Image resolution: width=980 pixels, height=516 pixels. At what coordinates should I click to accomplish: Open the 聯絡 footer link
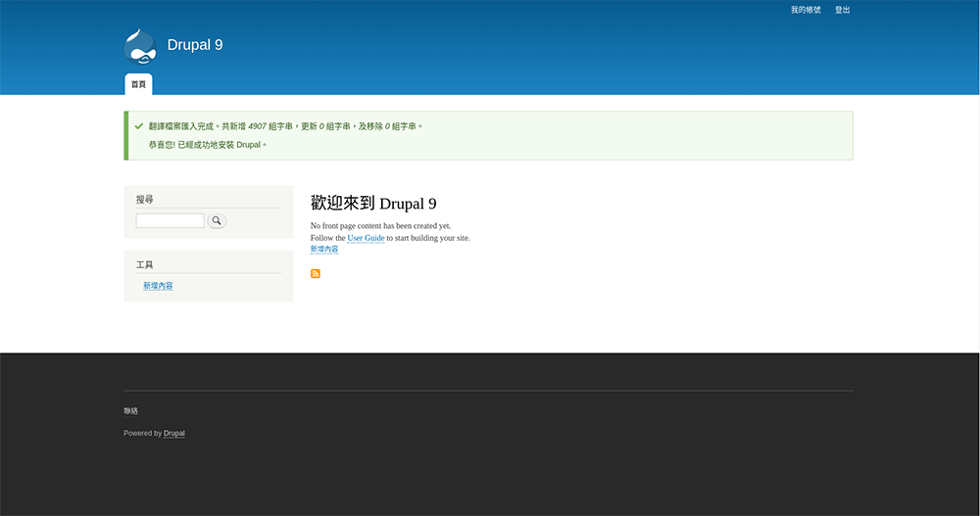pyautogui.click(x=130, y=411)
